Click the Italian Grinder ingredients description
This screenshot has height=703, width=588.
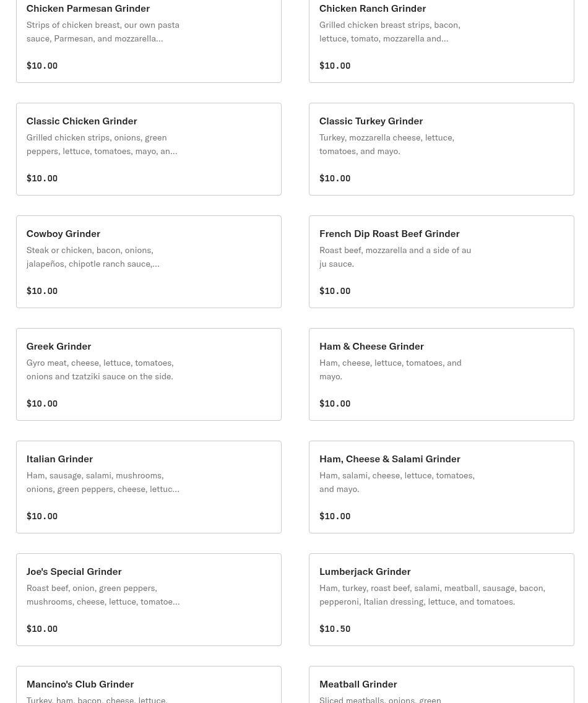point(103,482)
